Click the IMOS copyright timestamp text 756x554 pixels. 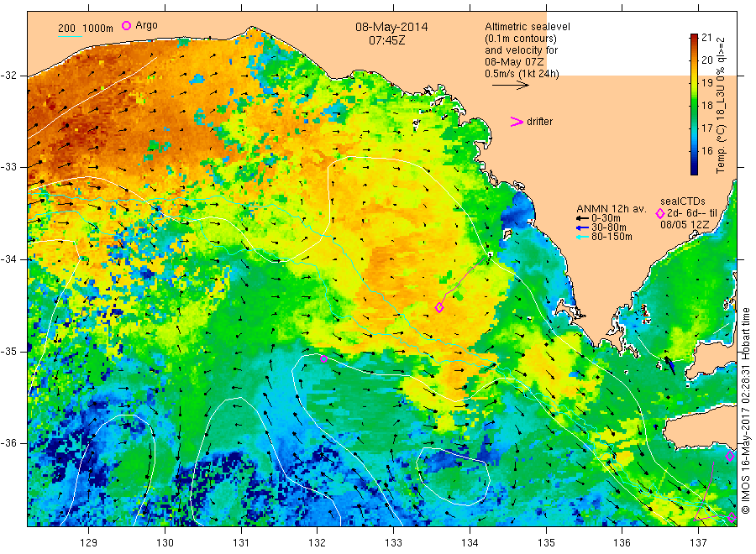[745, 411]
